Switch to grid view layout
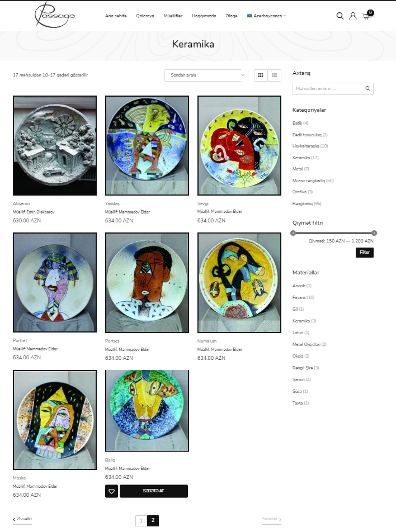Viewport: 396px width, 532px height. [x=261, y=75]
